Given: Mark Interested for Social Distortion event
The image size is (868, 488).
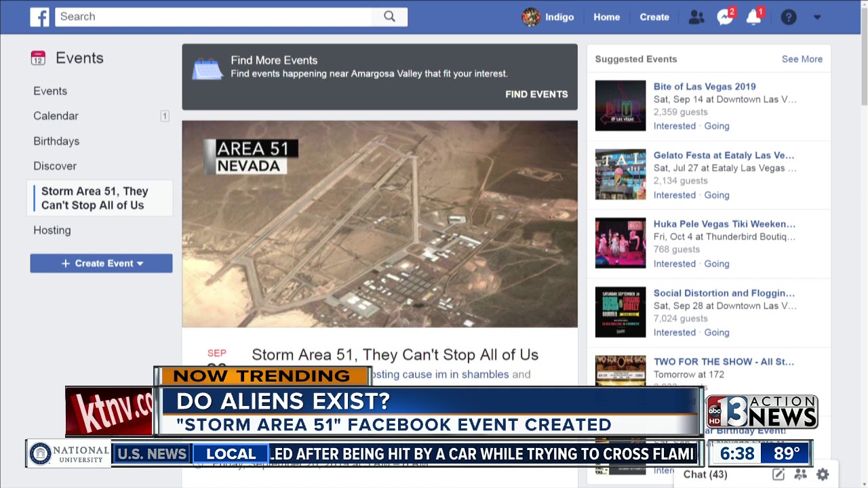Looking at the screenshot, I should pos(675,333).
